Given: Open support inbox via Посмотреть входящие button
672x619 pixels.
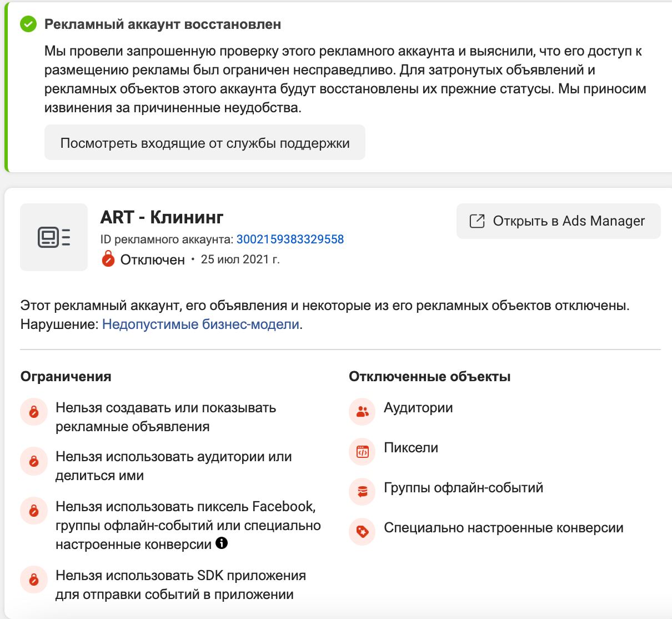Looking at the screenshot, I should click(x=204, y=143).
